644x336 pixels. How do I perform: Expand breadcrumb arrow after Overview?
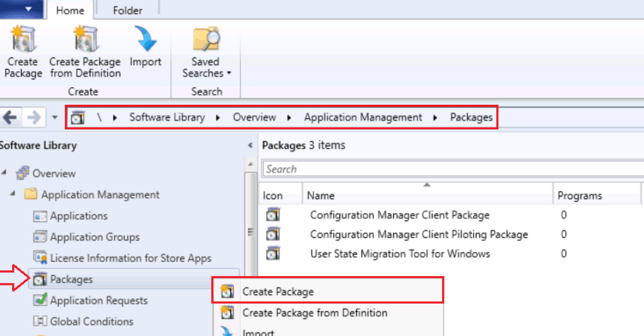pos(289,117)
